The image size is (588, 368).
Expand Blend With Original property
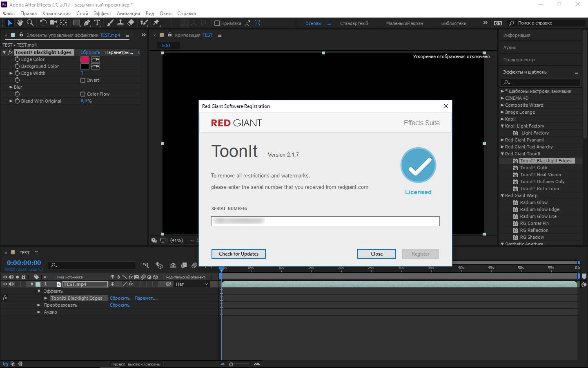(x=11, y=101)
